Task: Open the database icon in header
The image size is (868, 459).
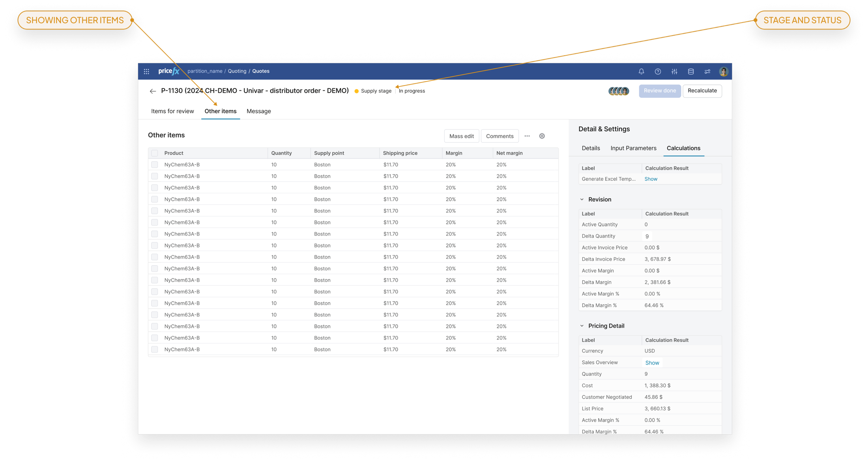Action: [x=691, y=71]
